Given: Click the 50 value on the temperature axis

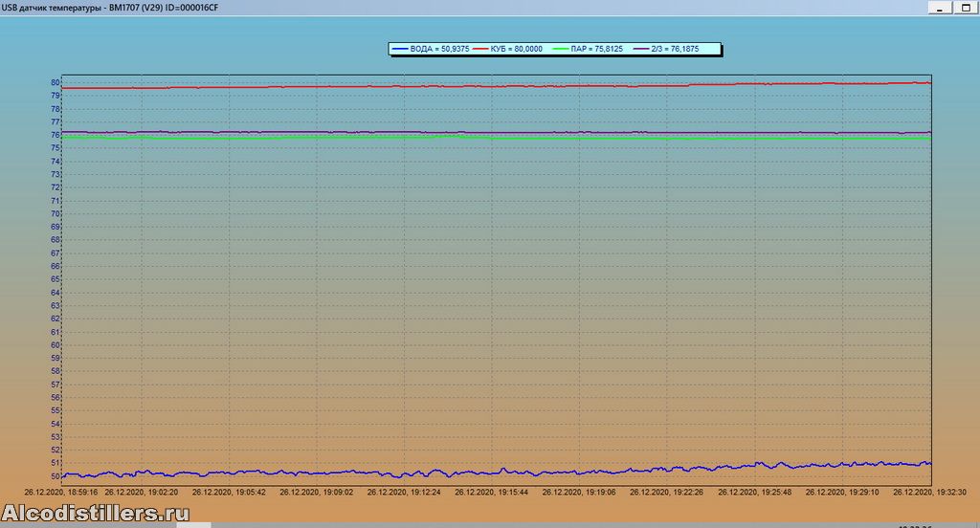Looking at the screenshot, I should [56, 476].
